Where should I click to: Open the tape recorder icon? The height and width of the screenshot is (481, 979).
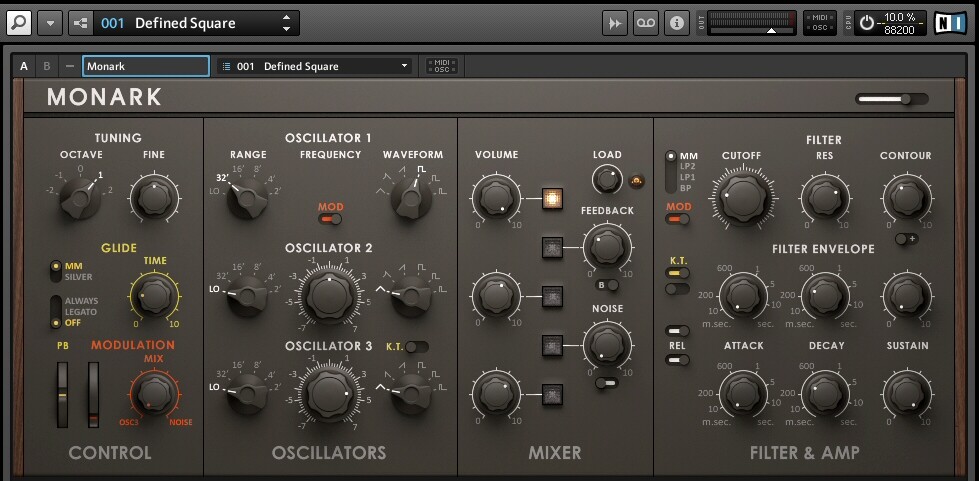click(646, 23)
